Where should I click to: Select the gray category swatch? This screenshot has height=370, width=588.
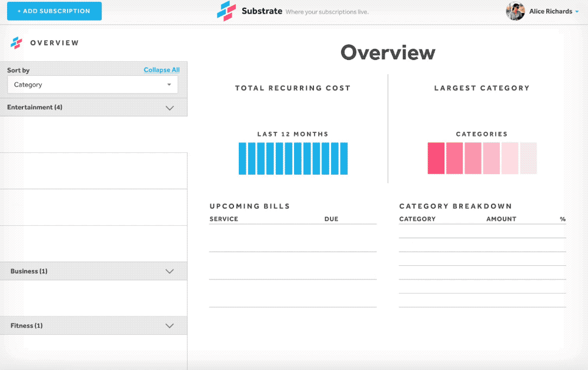(529, 158)
